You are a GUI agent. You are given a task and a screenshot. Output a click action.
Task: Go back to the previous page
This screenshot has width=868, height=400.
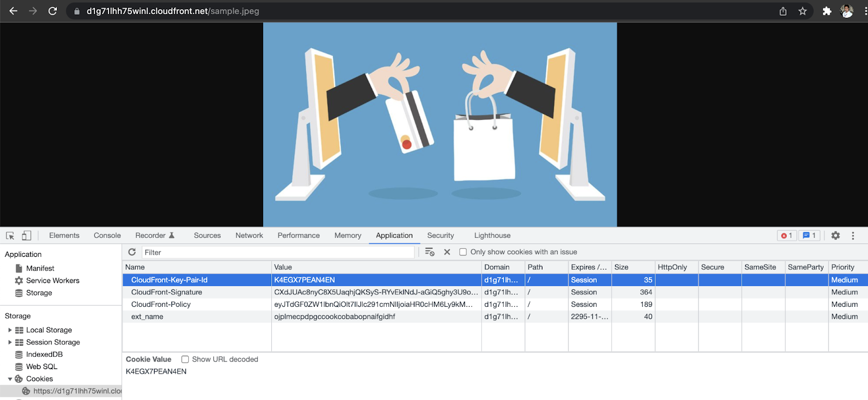(x=14, y=11)
